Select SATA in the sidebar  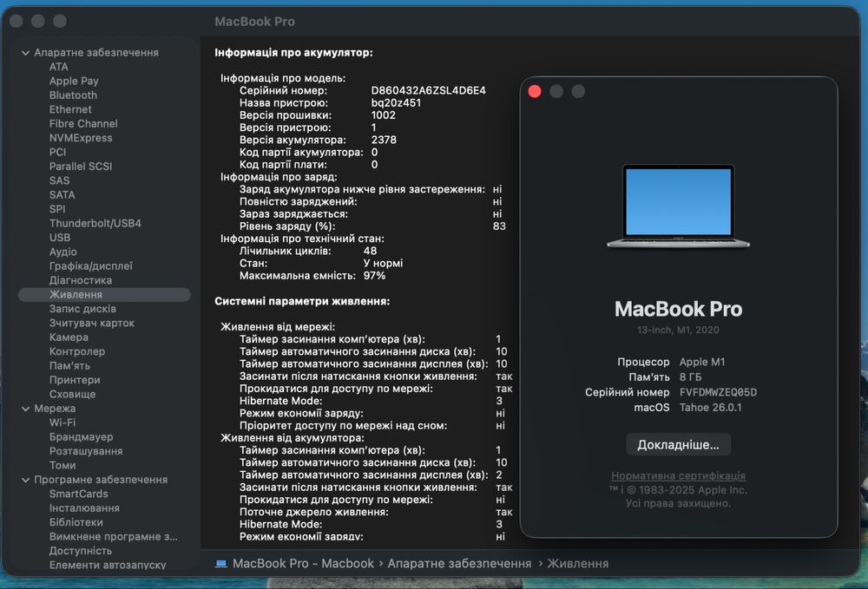coord(62,194)
